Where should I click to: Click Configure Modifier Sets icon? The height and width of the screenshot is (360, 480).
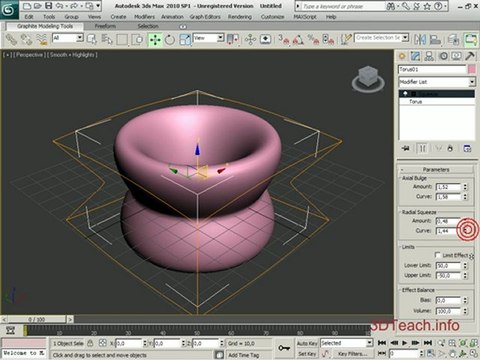pos(467,148)
